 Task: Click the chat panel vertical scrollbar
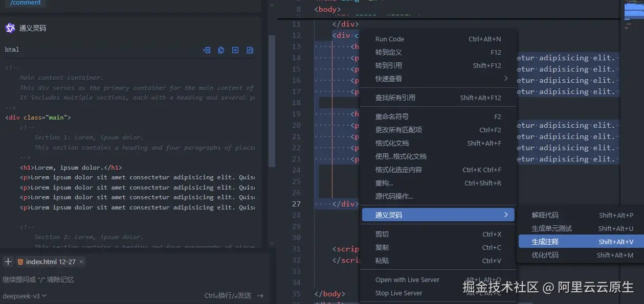[272, 101]
